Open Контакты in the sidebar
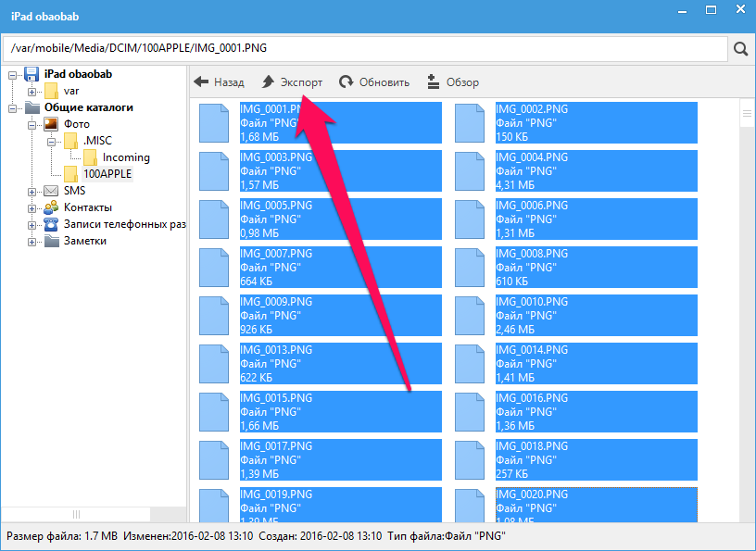This screenshot has width=756, height=551. click(x=87, y=207)
